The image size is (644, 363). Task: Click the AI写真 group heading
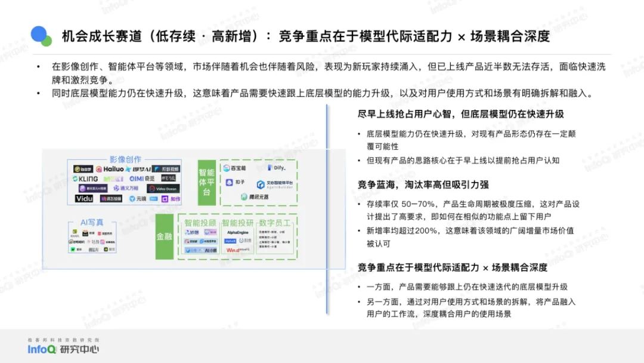92,222
